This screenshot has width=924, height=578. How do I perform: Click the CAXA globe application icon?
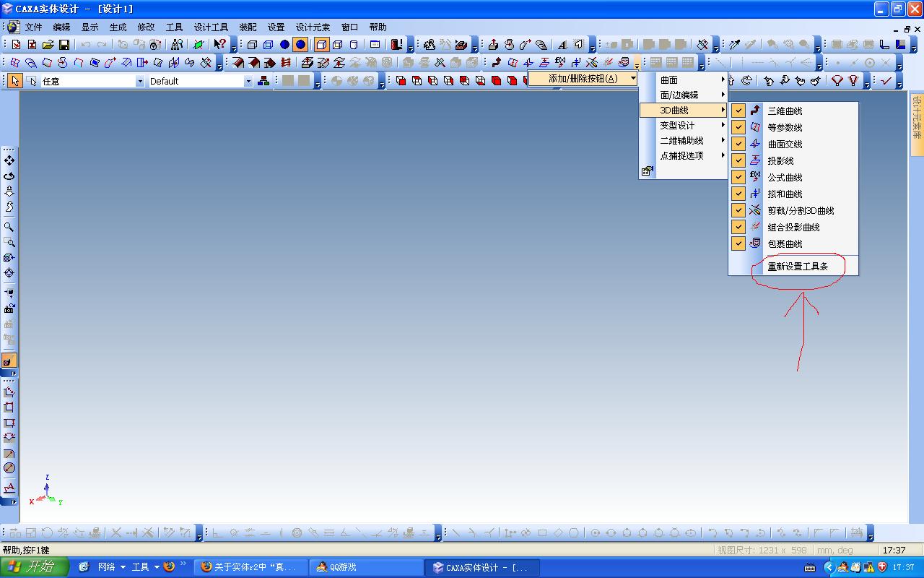tap(13, 27)
